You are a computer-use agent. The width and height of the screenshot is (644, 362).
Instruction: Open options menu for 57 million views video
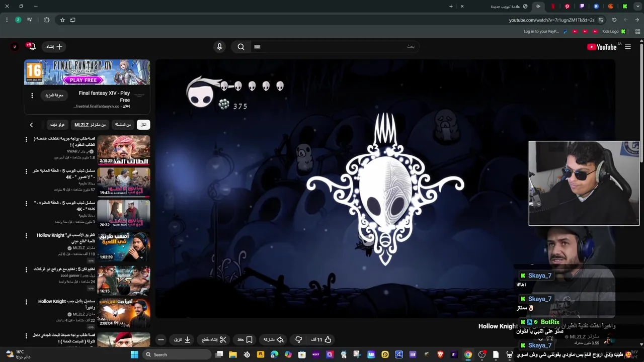[27, 171]
